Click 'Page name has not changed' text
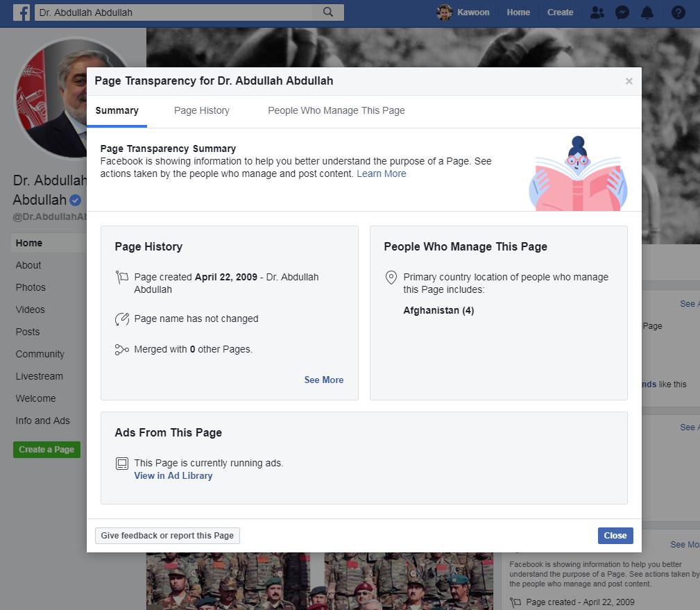Viewport: 700px width, 610px height. tap(196, 319)
